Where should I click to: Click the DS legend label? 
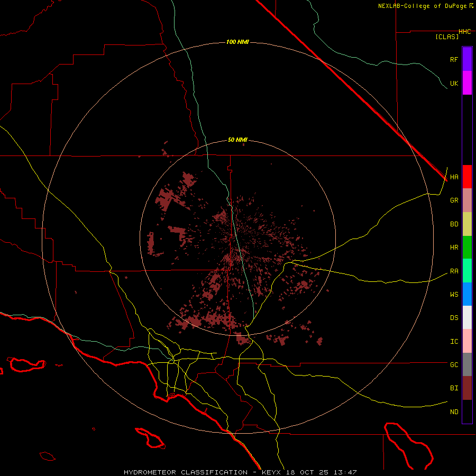tap(454, 318)
